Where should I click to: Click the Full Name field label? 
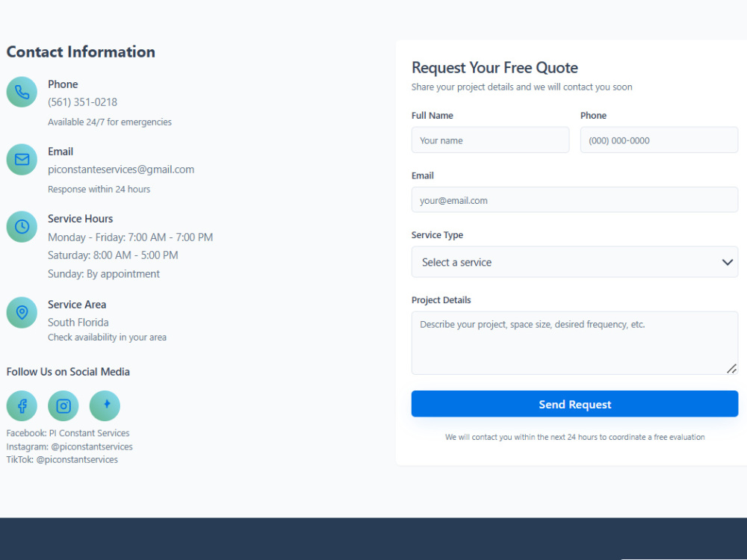tap(432, 116)
